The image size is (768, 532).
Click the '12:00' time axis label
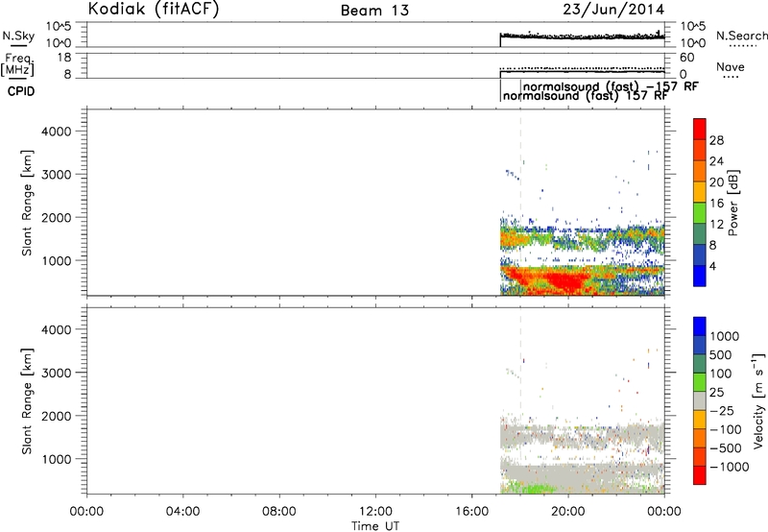375,512
